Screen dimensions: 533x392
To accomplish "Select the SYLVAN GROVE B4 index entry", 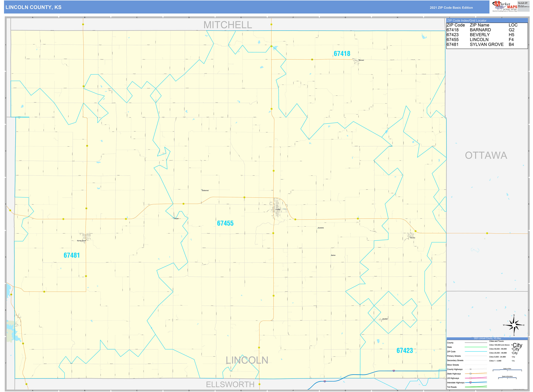I will coord(487,44).
